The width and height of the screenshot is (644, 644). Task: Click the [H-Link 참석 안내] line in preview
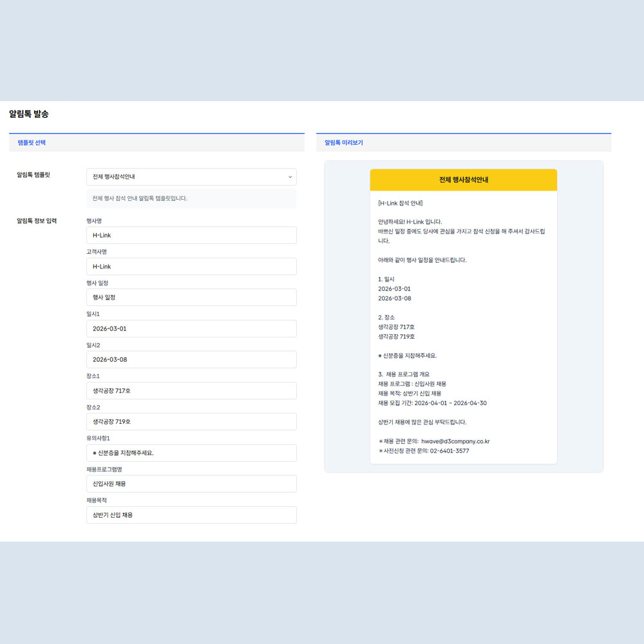401,203
